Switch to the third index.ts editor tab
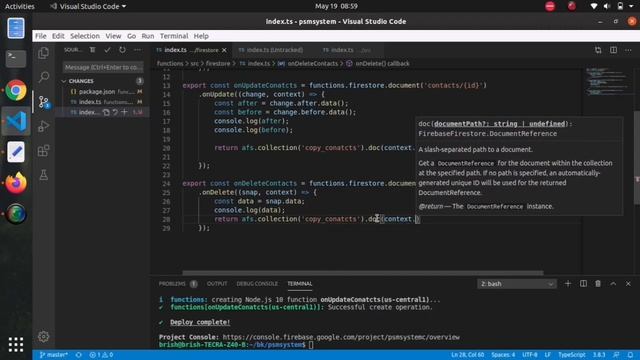The height and width of the screenshot is (360, 640). click(348, 50)
